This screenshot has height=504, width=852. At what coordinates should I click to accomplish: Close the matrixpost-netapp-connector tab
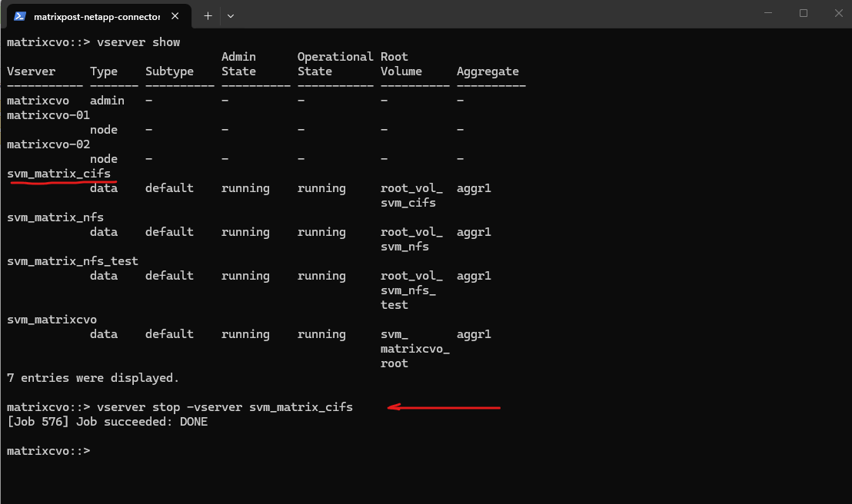click(178, 16)
